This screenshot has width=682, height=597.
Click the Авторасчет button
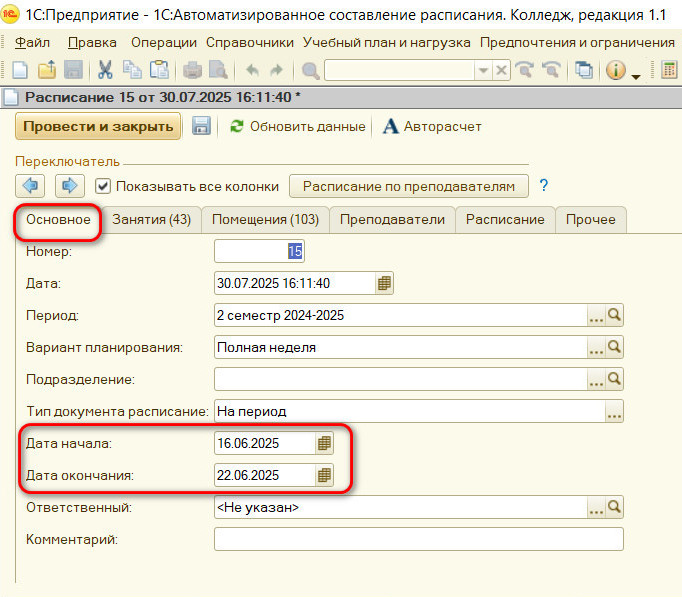tap(432, 127)
